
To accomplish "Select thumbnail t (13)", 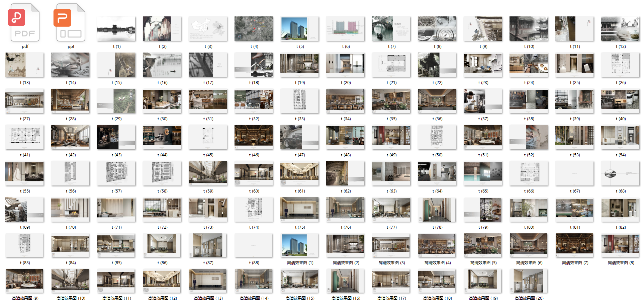I will pyautogui.click(x=24, y=65).
